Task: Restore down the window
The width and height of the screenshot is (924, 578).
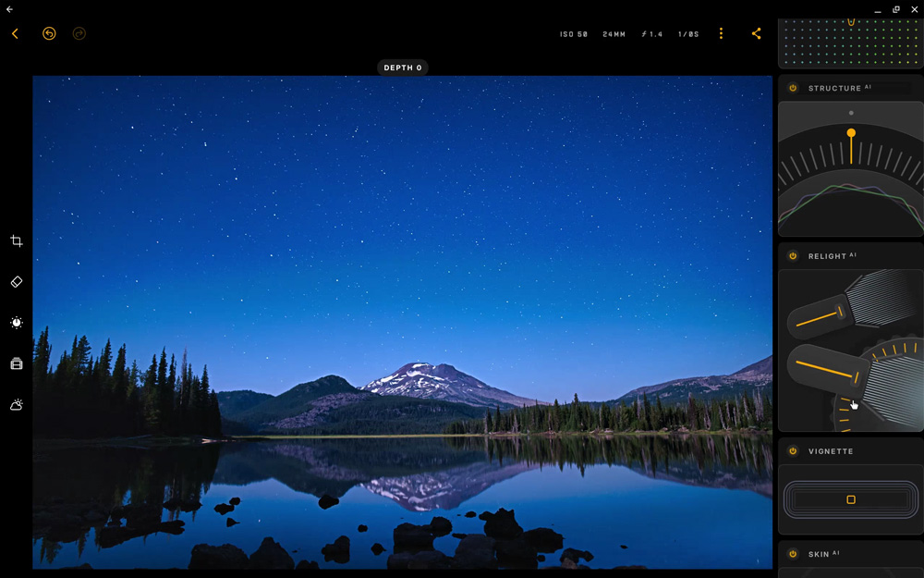Action: 895,9
